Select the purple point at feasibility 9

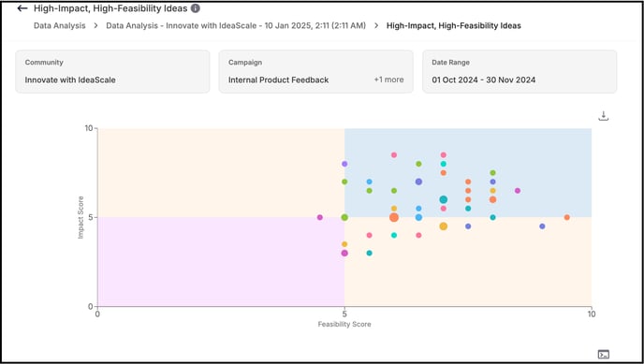point(542,226)
